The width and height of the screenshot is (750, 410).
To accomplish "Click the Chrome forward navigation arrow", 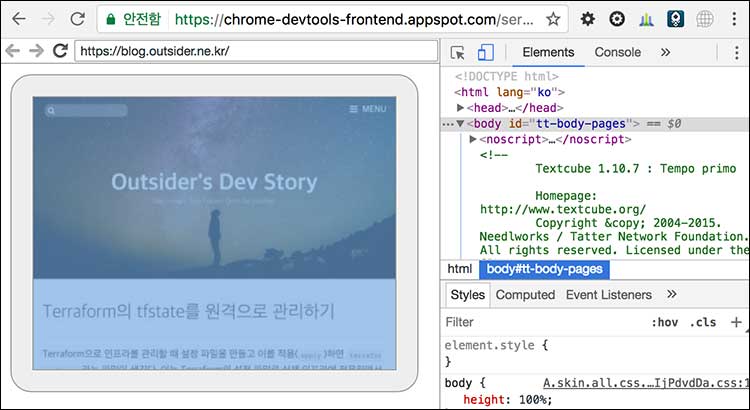I will pyautogui.click(x=48, y=19).
